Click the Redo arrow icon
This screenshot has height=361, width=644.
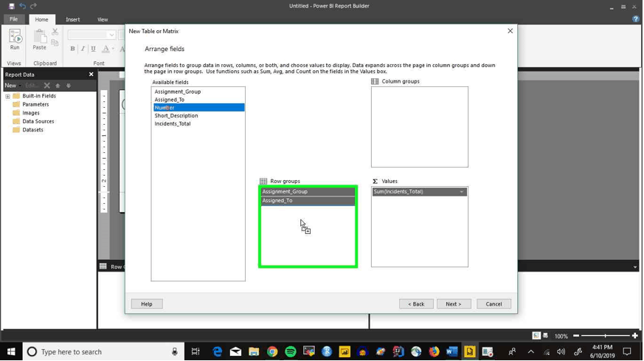pyautogui.click(x=33, y=6)
